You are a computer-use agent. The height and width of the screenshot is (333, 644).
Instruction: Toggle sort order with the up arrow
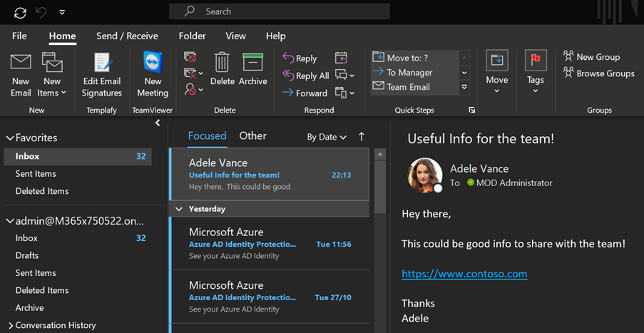coord(362,137)
